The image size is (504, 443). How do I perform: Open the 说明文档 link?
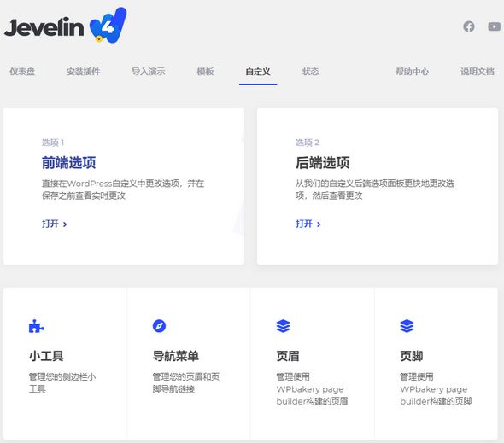pyautogui.click(x=478, y=72)
